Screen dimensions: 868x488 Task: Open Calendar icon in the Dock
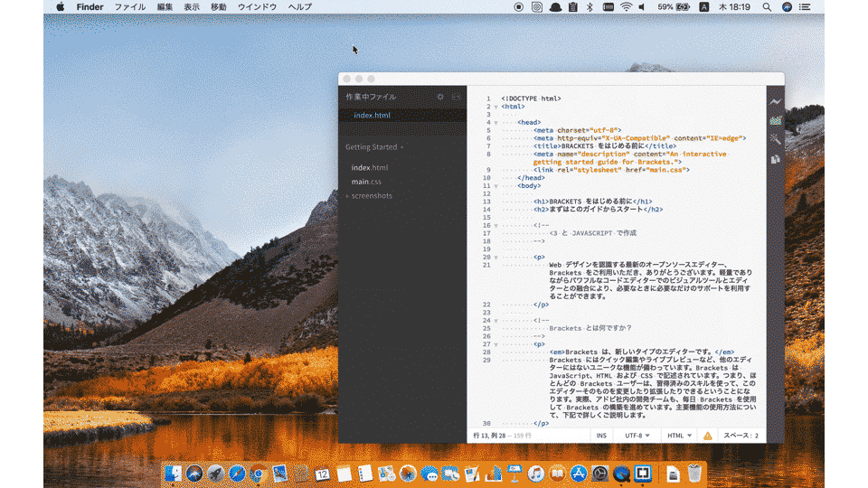(x=322, y=474)
